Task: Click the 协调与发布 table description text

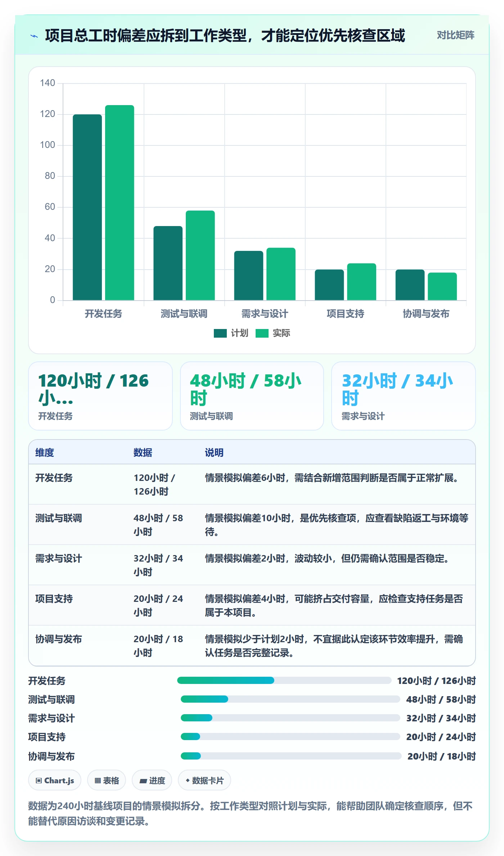Action: pyautogui.click(x=334, y=646)
